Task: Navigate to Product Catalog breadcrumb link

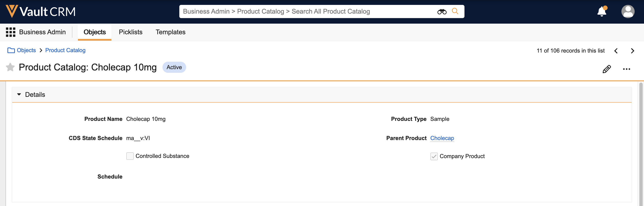Action: click(65, 50)
